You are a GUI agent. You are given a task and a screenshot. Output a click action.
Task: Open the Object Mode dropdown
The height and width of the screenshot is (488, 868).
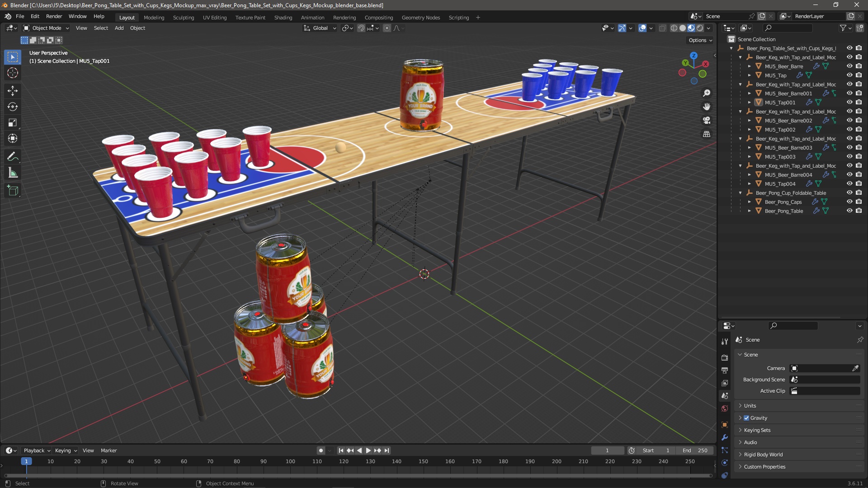click(x=46, y=28)
